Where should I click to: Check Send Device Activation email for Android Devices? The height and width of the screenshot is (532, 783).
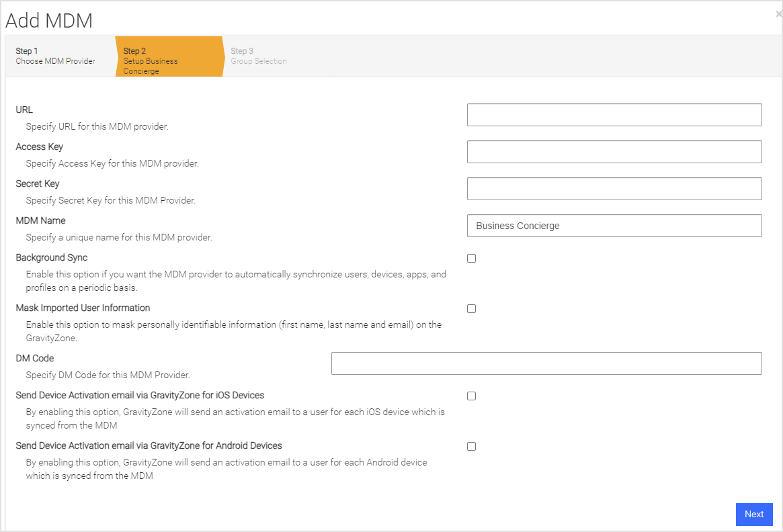pyautogui.click(x=471, y=446)
